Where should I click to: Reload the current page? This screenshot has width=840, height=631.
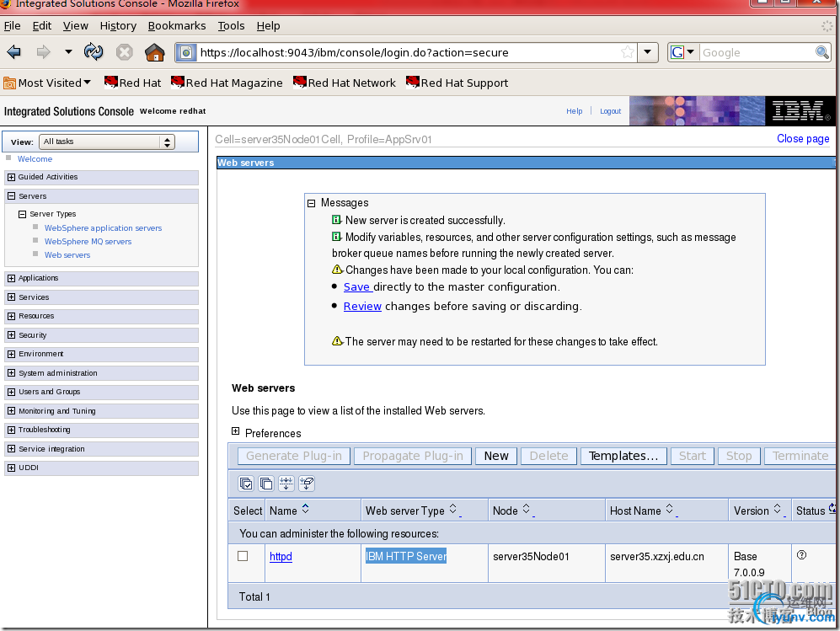[94, 52]
